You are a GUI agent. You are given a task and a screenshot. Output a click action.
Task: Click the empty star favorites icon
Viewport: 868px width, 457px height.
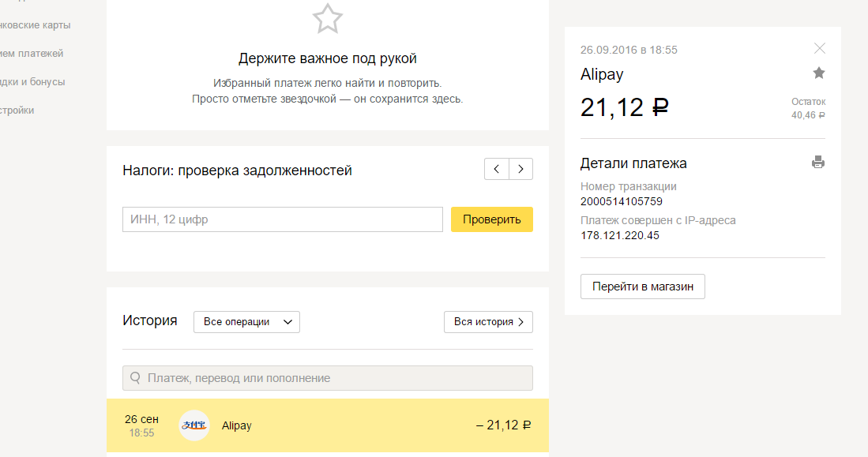pos(327,18)
